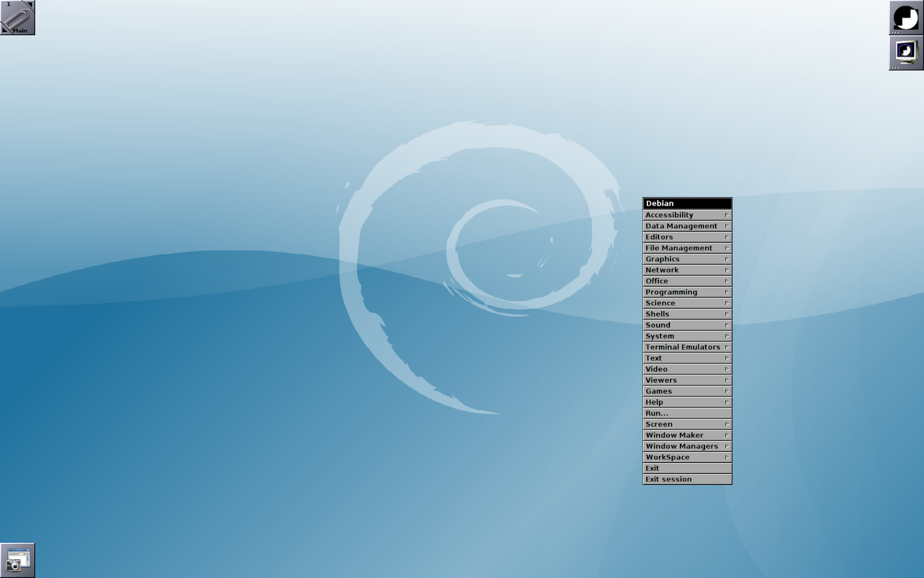924x578 pixels.
Task: Expand the Graphics submenu arrow
Action: tap(726, 258)
